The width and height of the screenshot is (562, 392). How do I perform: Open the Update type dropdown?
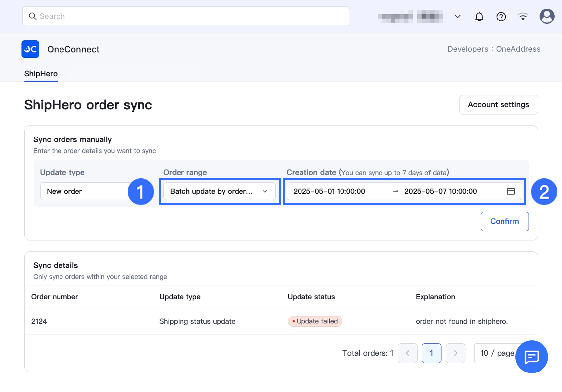(84, 191)
